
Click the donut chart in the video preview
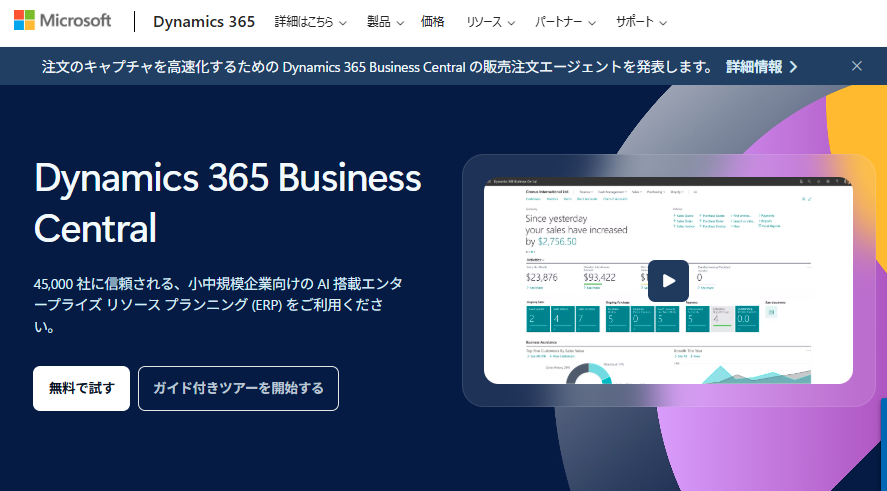pyautogui.click(x=592, y=374)
